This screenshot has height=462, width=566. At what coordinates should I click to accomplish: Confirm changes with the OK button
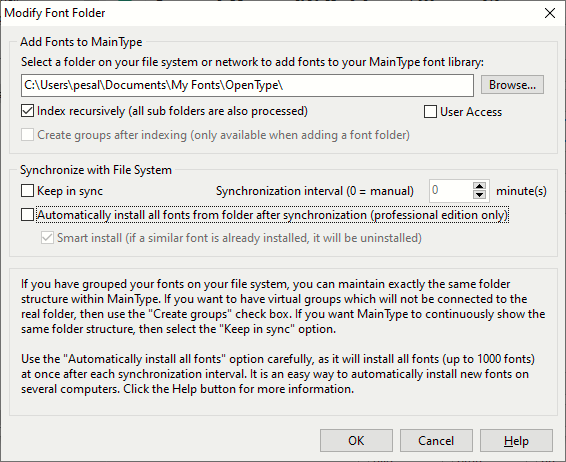(356, 441)
